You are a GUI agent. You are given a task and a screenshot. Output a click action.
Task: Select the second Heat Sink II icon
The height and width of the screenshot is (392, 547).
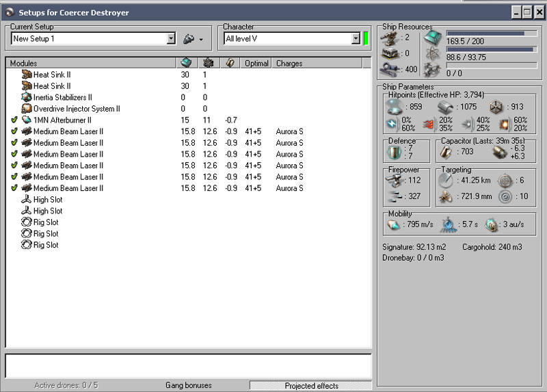27,86
